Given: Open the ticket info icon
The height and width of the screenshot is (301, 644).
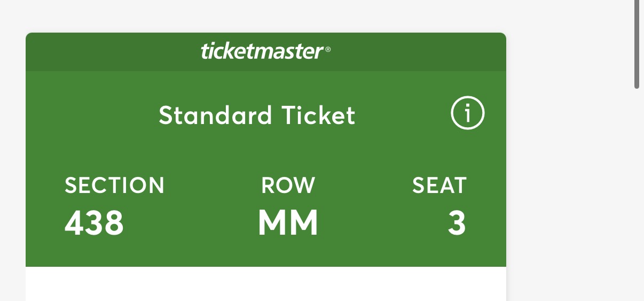Looking at the screenshot, I should tap(467, 114).
